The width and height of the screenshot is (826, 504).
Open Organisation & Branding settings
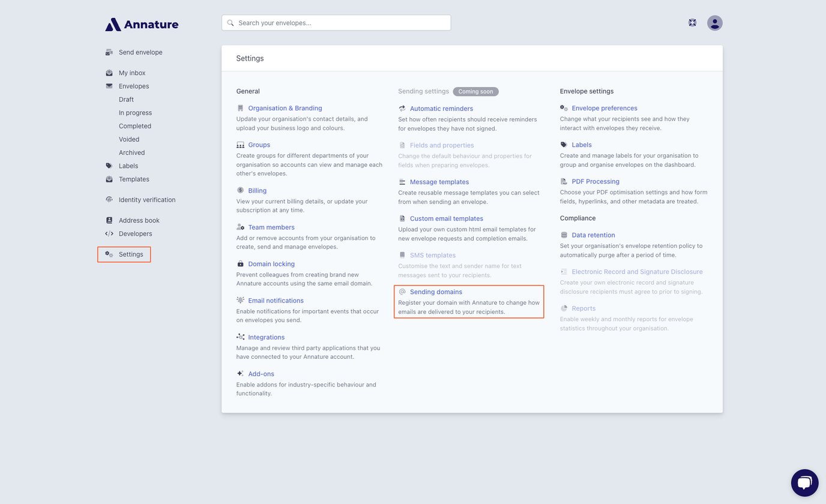click(x=285, y=109)
